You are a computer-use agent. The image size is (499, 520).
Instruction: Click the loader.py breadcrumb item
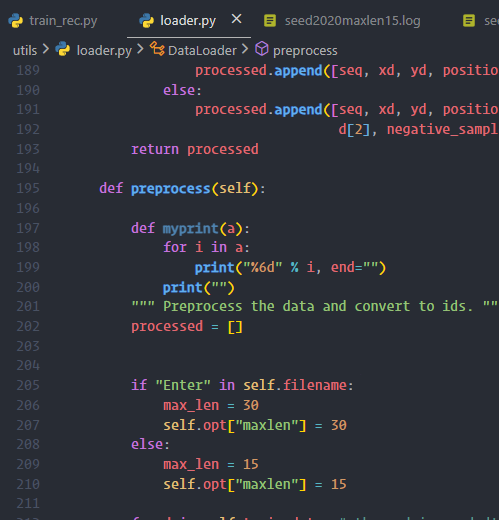coord(104,51)
